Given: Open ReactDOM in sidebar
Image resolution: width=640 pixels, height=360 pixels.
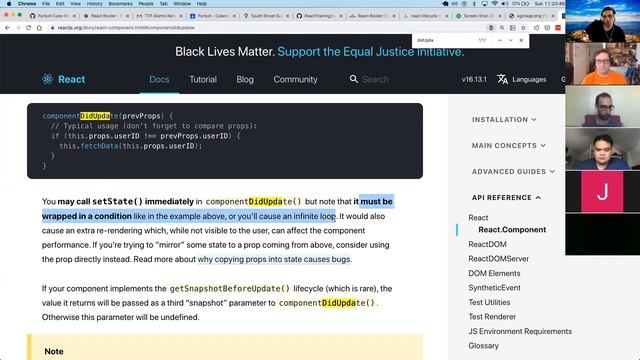Looking at the screenshot, I should click(487, 244).
